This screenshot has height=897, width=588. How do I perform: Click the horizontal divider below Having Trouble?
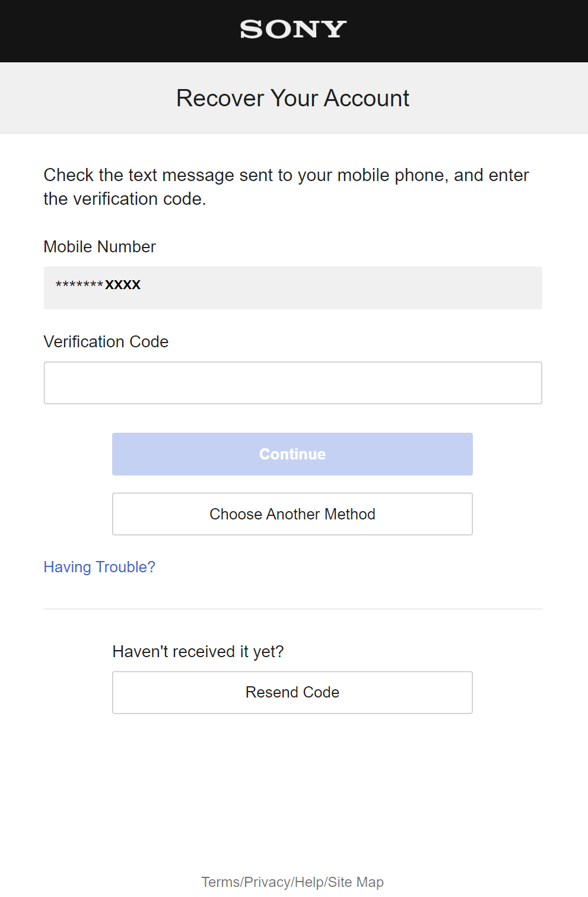(293, 609)
